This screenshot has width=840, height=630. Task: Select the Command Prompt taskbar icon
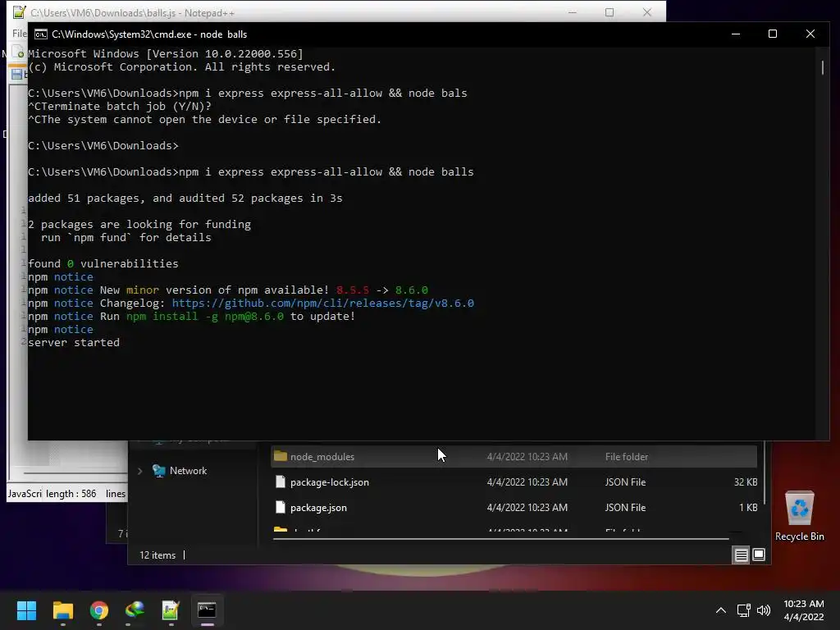tap(207, 610)
